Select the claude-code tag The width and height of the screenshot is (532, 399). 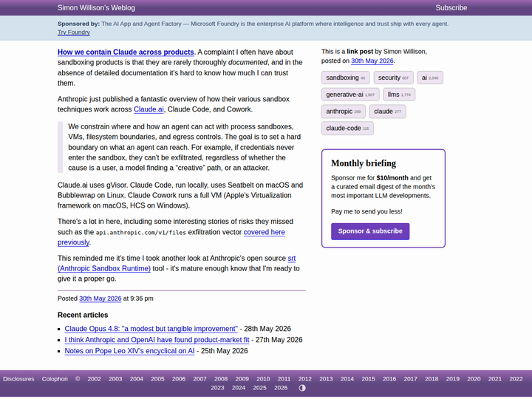[347, 129]
